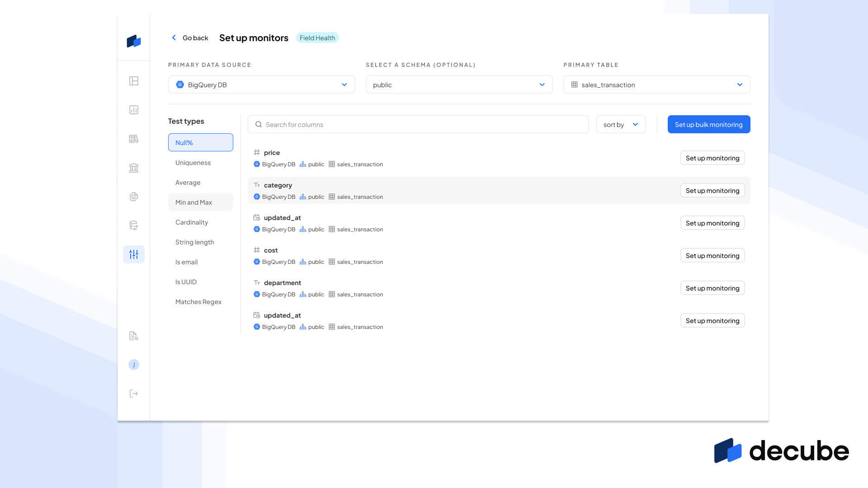Click the text type icon beside department

point(257,282)
